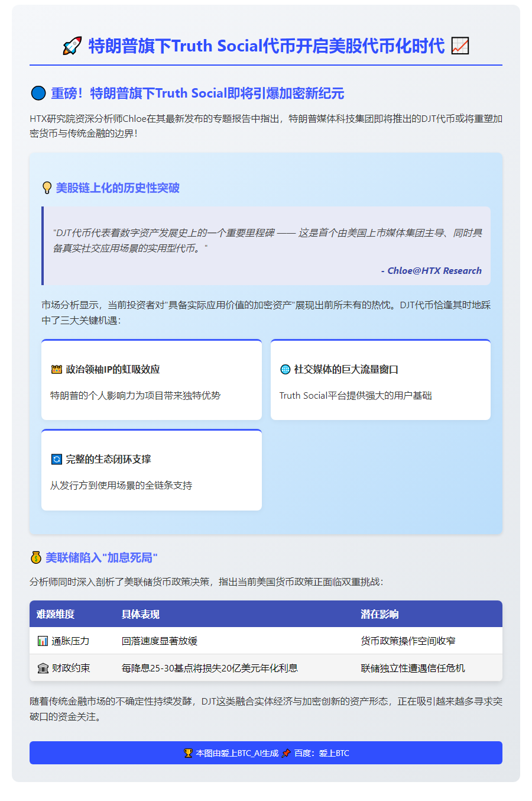Click the globe icon beside 社交媒体的巨大流量窗口
Screen dimensions: 532x801
coord(285,370)
